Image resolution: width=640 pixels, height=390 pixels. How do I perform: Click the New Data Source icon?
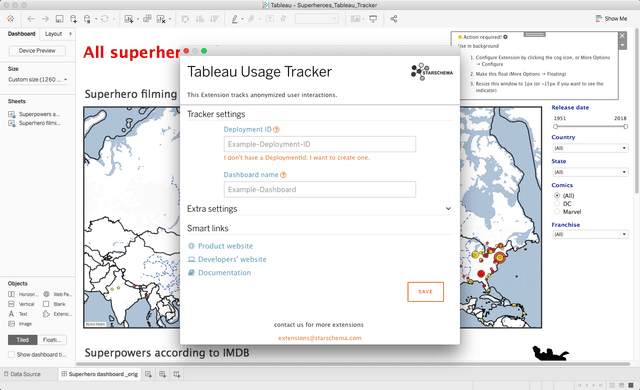click(73, 19)
